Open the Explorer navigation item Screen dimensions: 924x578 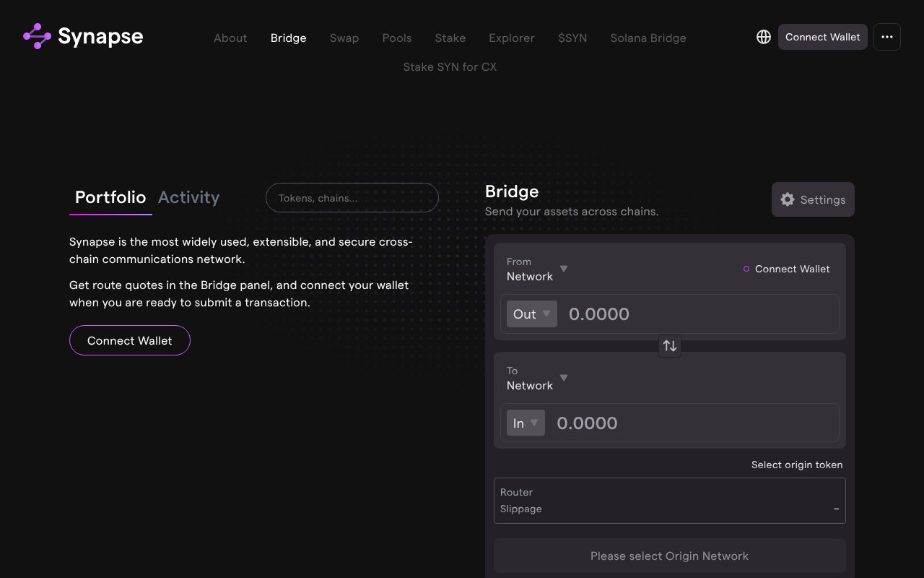pyautogui.click(x=511, y=38)
